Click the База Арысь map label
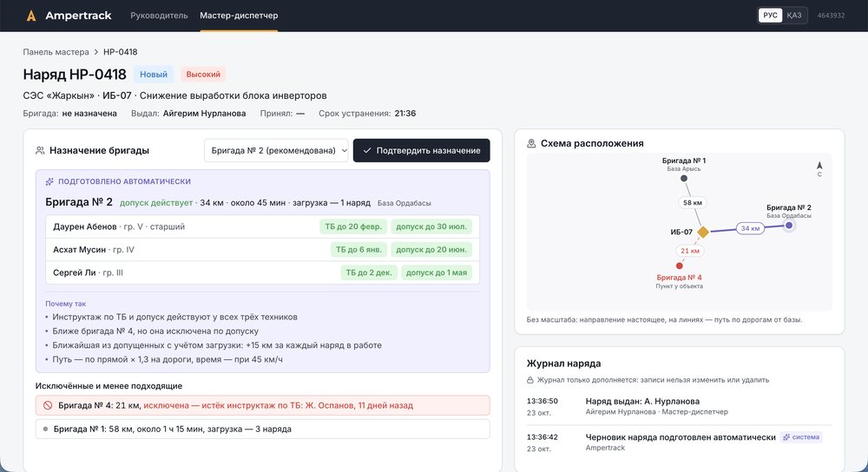Image resolution: width=868 pixels, height=472 pixels. click(x=684, y=169)
